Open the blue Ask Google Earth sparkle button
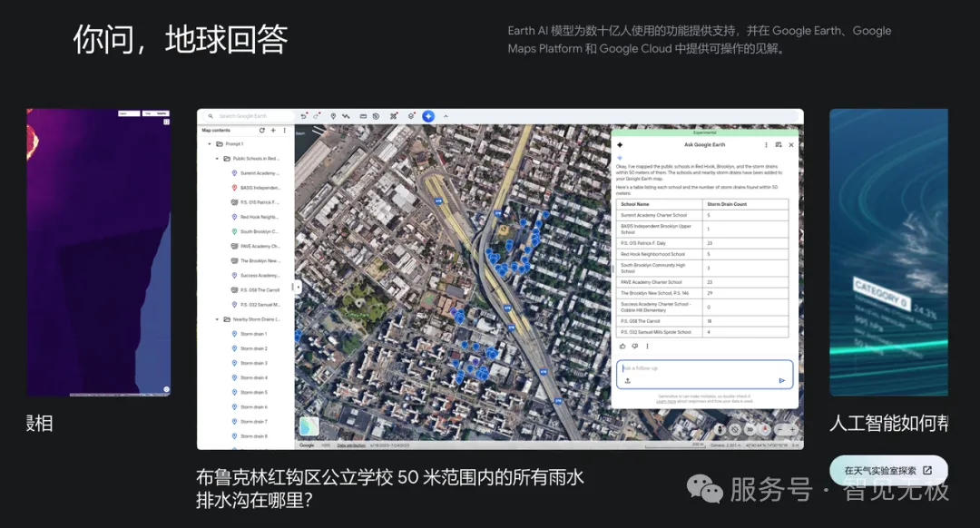Image resolution: width=980 pixels, height=528 pixels. pos(428,116)
